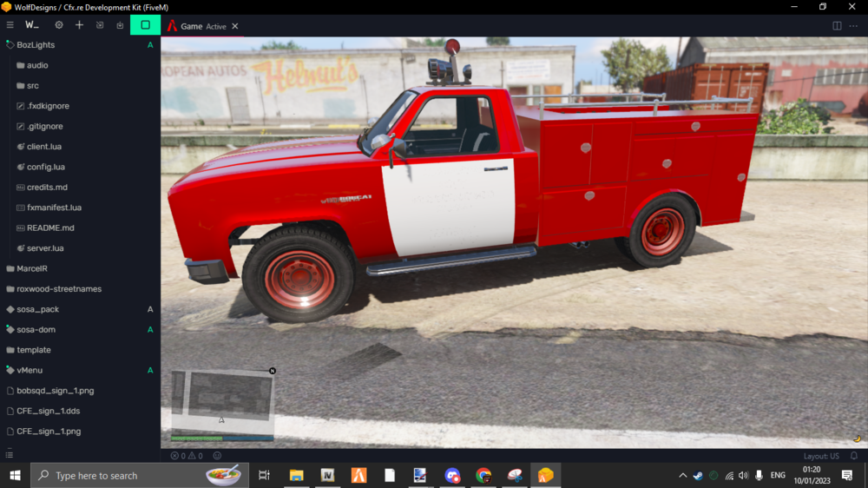Click the Layout: US status entry

coord(821,456)
